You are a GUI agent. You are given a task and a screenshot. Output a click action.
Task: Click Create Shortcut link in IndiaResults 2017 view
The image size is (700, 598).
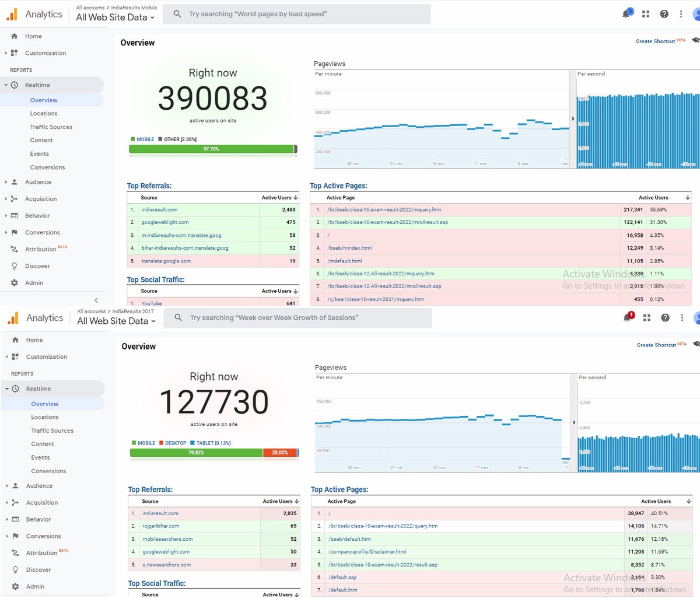(657, 345)
